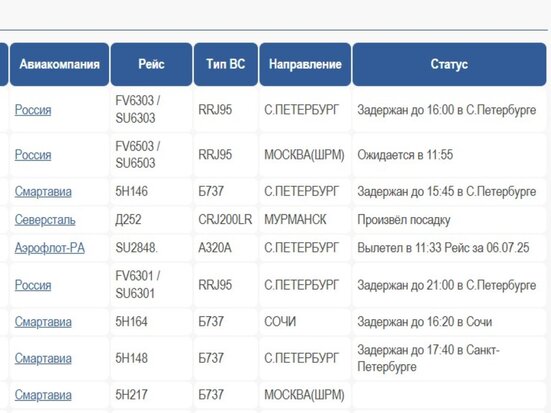
Task: Click the 'Ожидается в 11:55' status cell
Action: [449, 155]
